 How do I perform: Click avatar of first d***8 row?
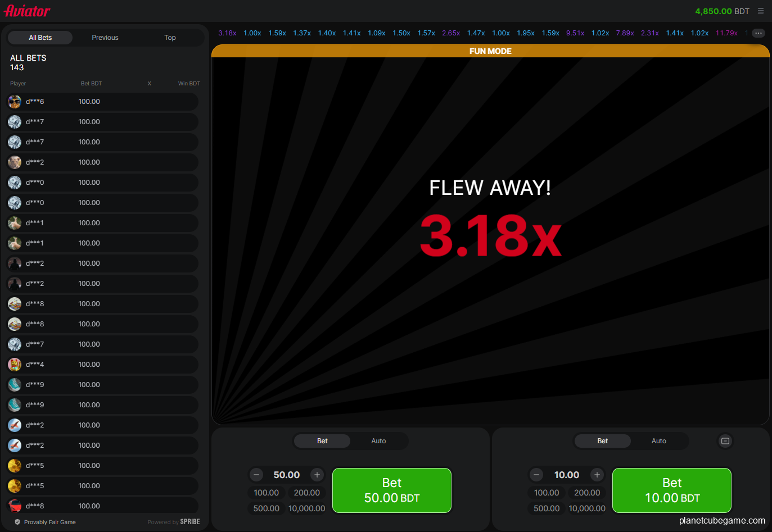[x=15, y=304]
